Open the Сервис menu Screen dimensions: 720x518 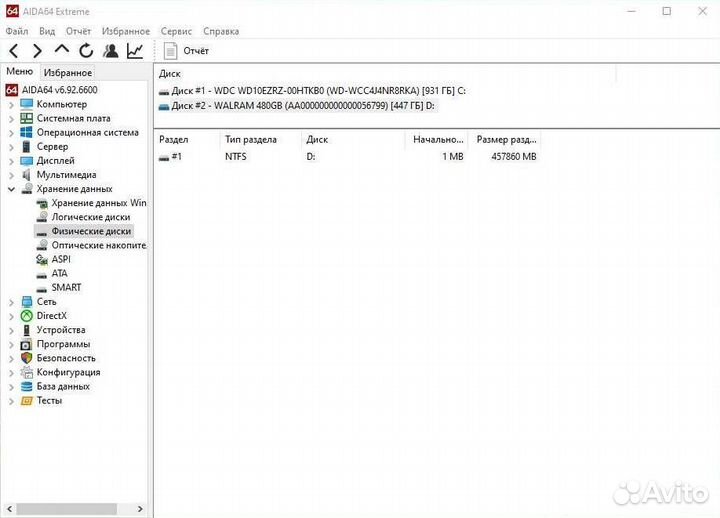[175, 32]
